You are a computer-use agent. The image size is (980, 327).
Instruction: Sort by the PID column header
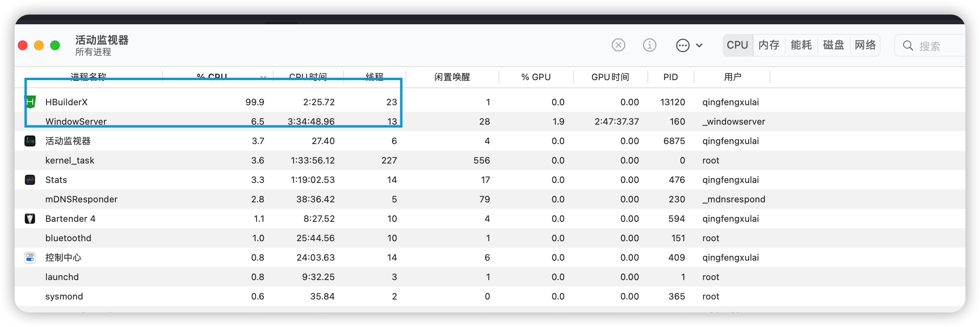point(670,77)
